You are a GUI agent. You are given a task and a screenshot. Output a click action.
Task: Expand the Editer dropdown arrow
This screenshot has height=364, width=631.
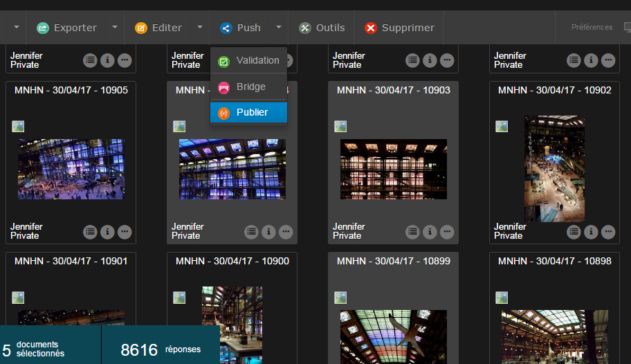coord(199,28)
